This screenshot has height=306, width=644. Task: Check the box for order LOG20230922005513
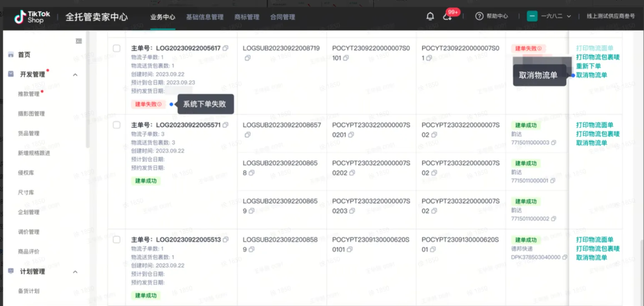pos(117,240)
